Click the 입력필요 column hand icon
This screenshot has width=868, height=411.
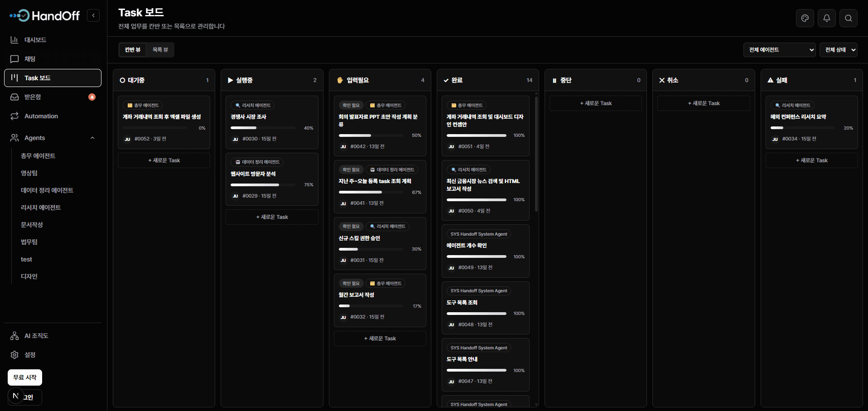(340, 80)
